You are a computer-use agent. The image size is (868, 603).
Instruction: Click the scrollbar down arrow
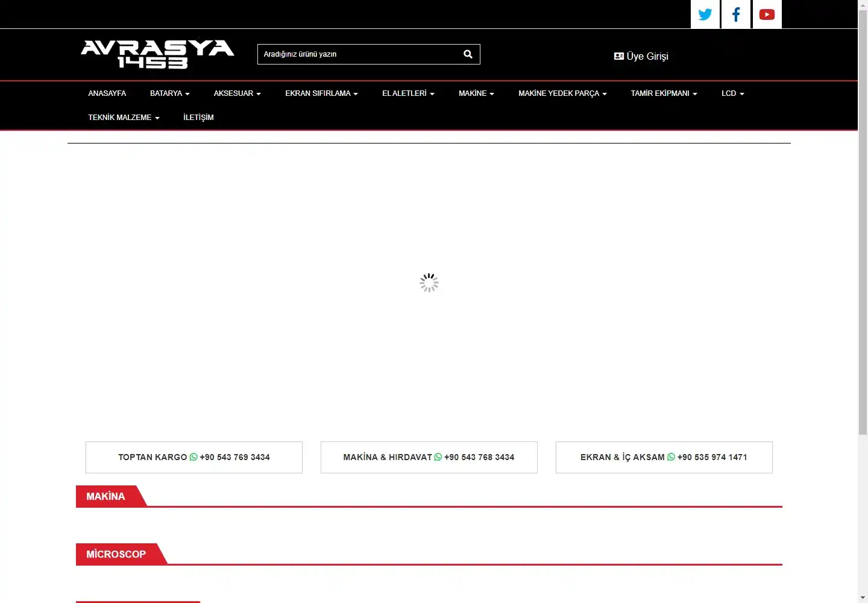[863, 598]
